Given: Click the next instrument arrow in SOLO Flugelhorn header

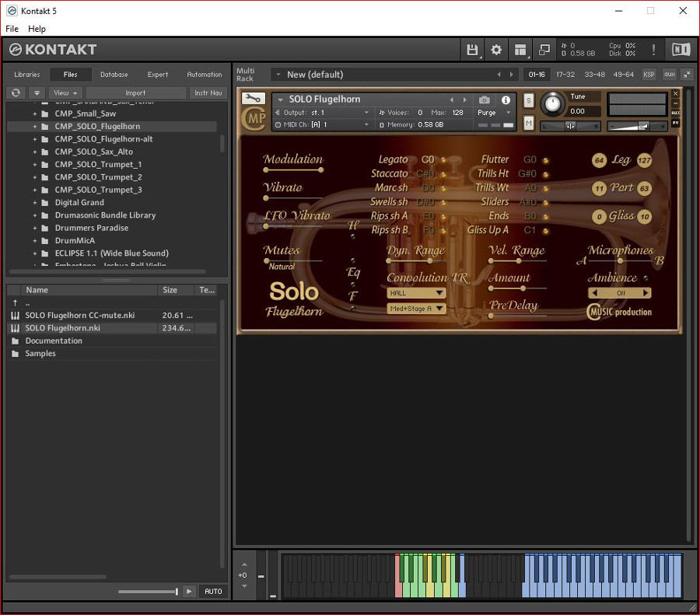Looking at the screenshot, I should 465,100.
